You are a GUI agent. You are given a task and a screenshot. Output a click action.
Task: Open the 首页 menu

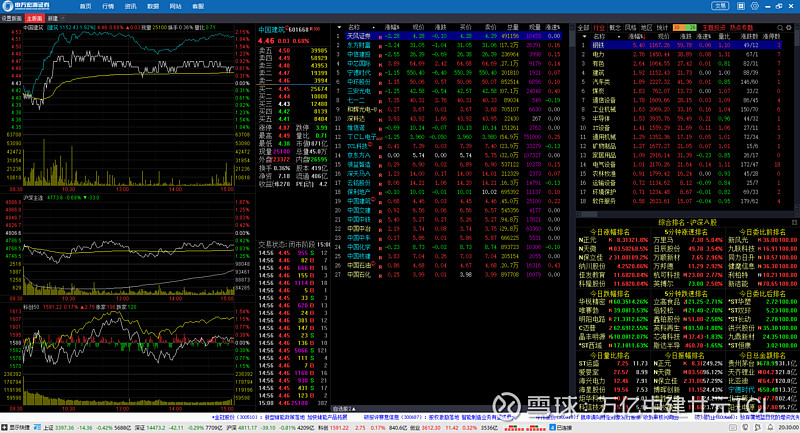(86, 6)
